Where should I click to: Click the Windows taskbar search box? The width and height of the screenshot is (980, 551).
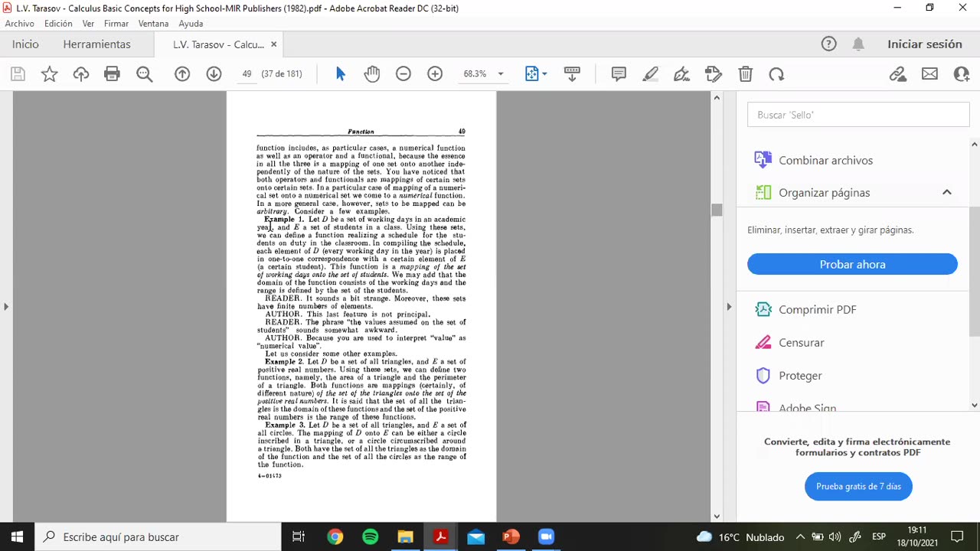click(158, 536)
